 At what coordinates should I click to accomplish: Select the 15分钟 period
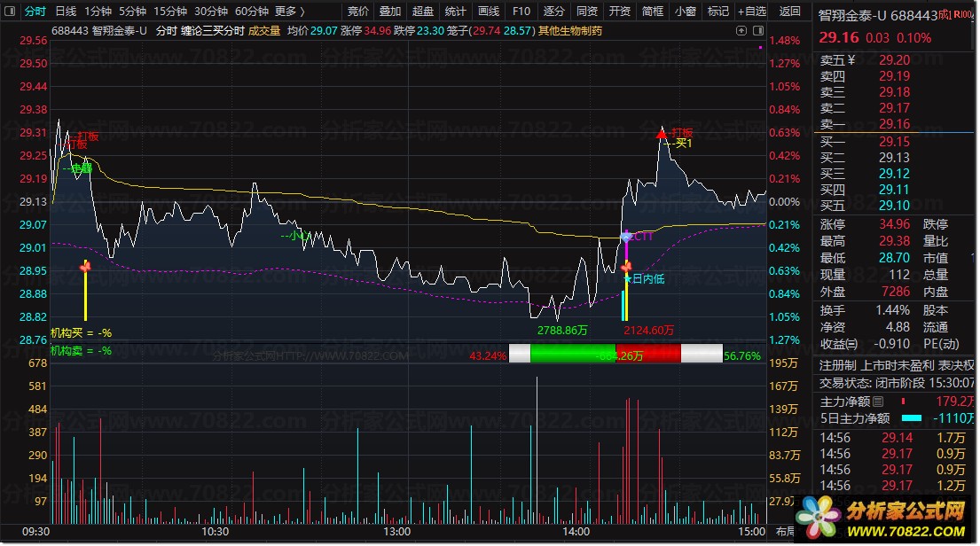click(170, 12)
